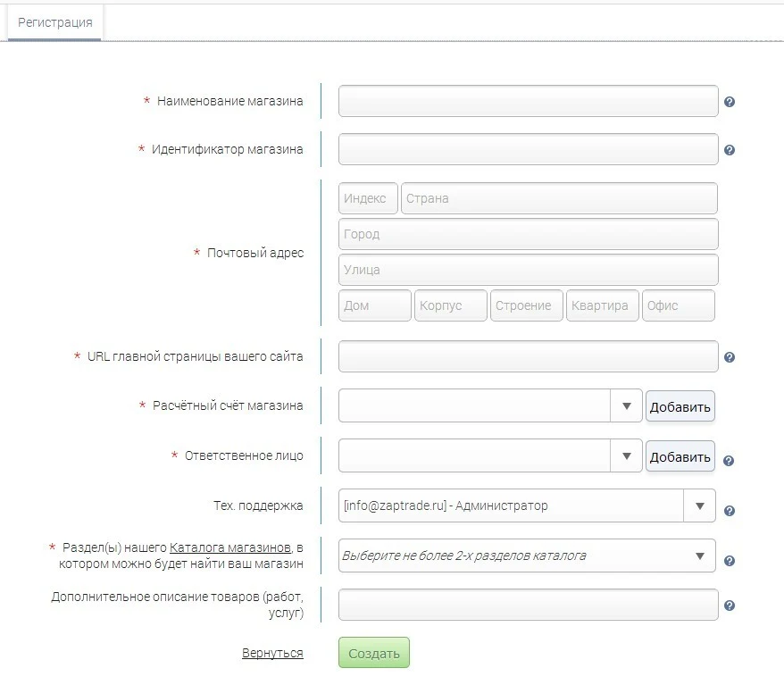Image resolution: width=784 pixels, height=685 pixels.
Task: Click Добавить next to Ответственное лицо
Action: pyautogui.click(x=680, y=456)
